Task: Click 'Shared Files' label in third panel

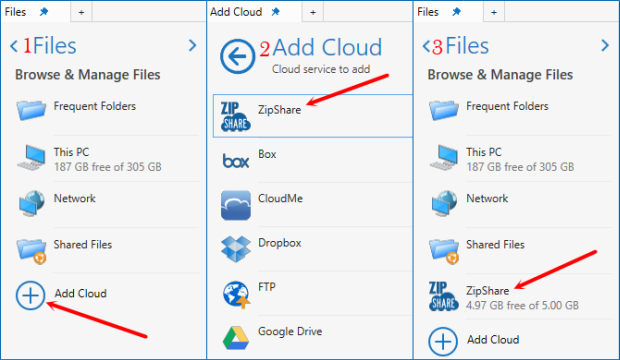Action: pos(495,244)
